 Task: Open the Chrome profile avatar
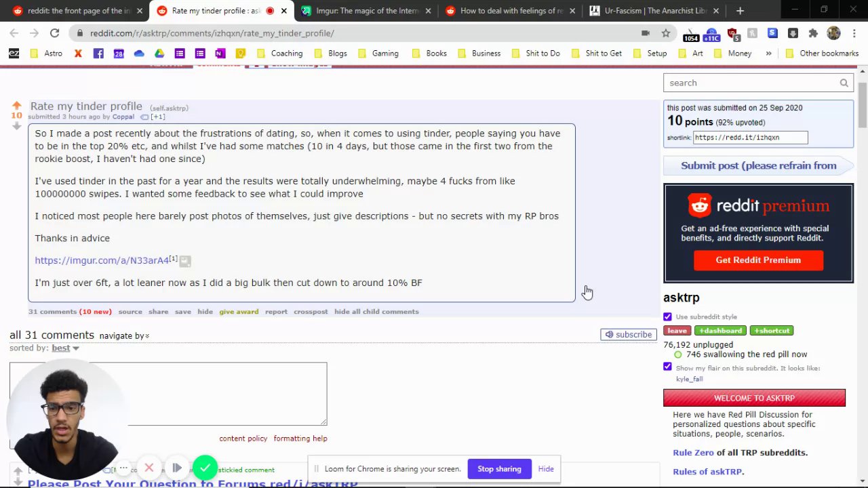click(x=833, y=33)
